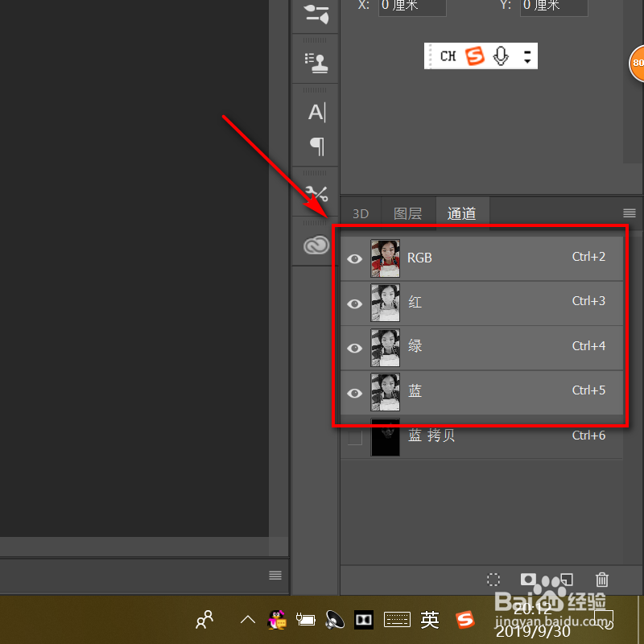The image size is (644, 644).
Task: Open Channels panel options menu
Action: [629, 213]
